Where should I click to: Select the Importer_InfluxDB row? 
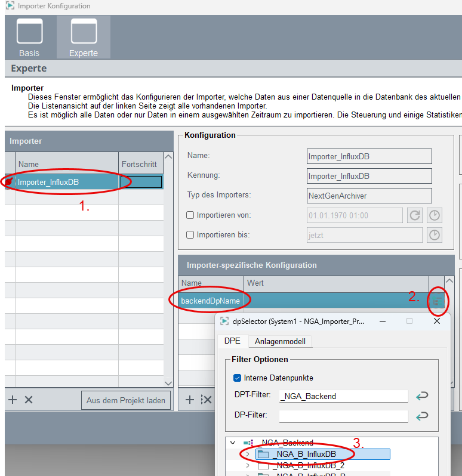click(84, 182)
